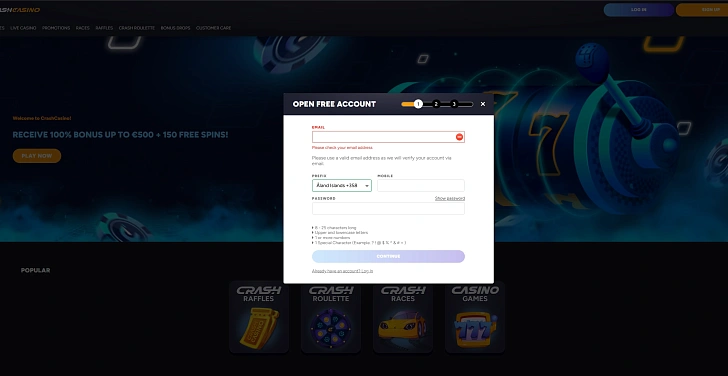
Task: Open the Raffles menu item
Action: point(104,28)
